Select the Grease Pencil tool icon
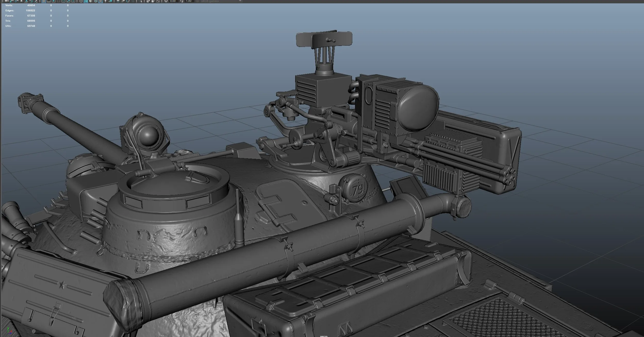 coord(36,1)
